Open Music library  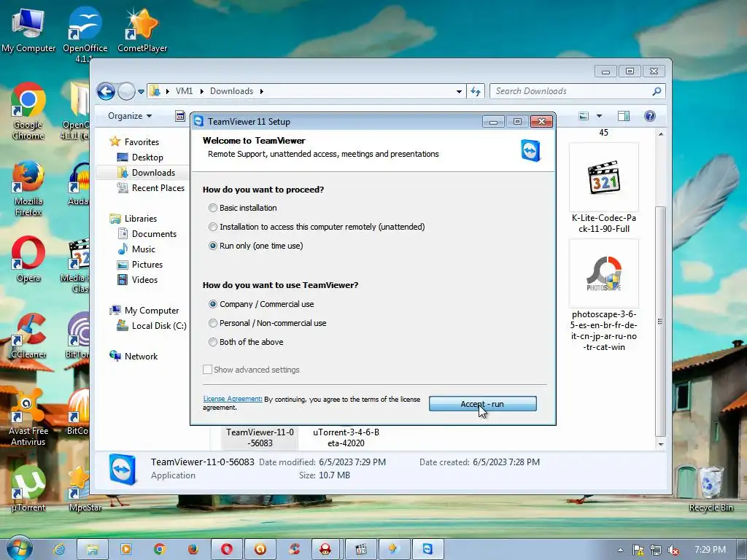136,249
